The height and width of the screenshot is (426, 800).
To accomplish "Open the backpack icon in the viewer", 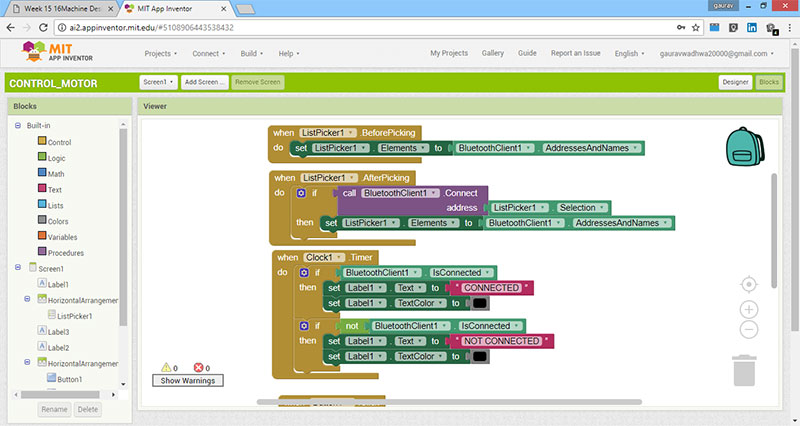I will pos(745,146).
